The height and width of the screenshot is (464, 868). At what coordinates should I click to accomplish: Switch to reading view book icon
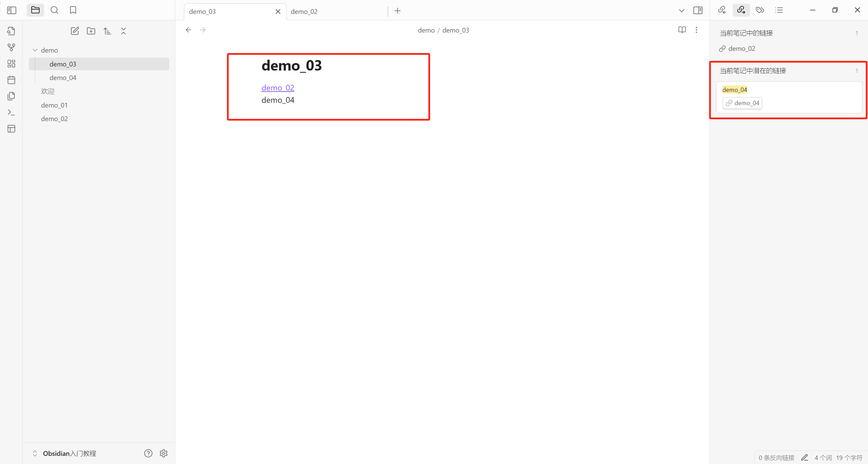click(682, 30)
